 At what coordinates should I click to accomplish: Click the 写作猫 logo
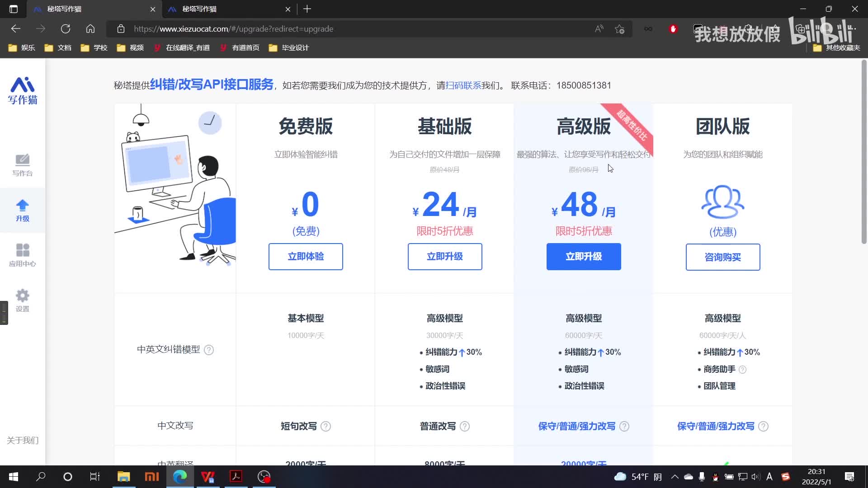point(23,90)
